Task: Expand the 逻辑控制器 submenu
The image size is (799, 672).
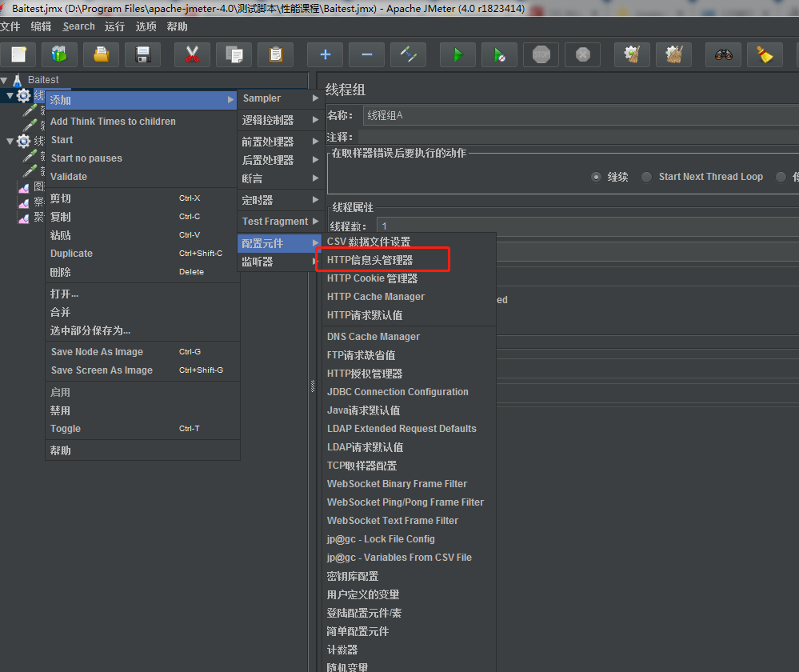Action: click(280, 120)
